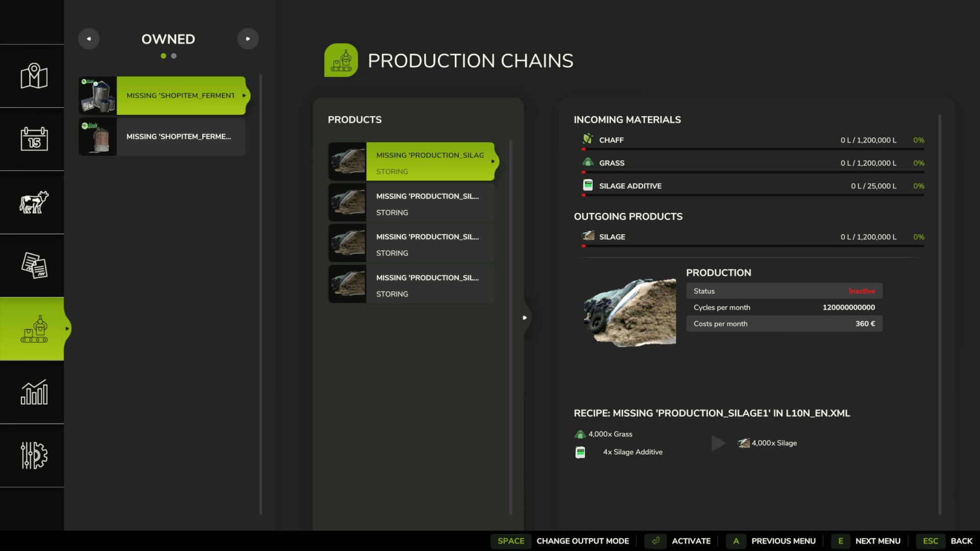The width and height of the screenshot is (980, 551).
Task: Select first page indicator dot under Owned
Action: 163,56
